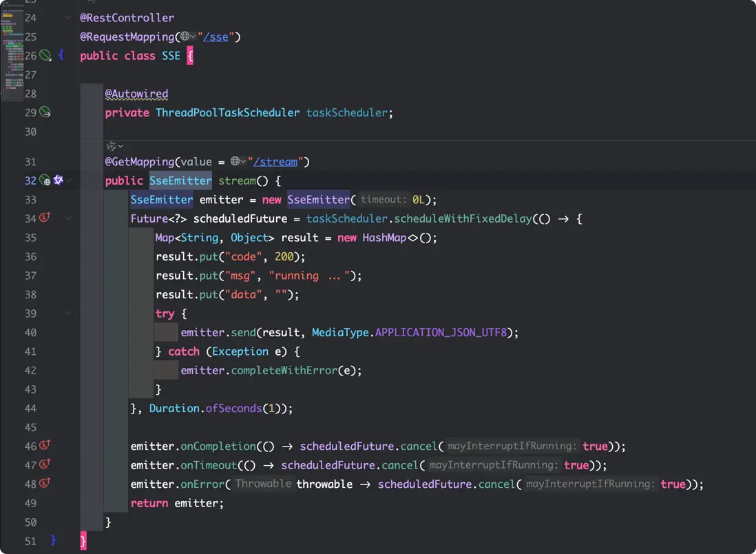Click the blue opening brace marker in line 26 gutter
This screenshot has width=756, height=554.
coord(61,55)
